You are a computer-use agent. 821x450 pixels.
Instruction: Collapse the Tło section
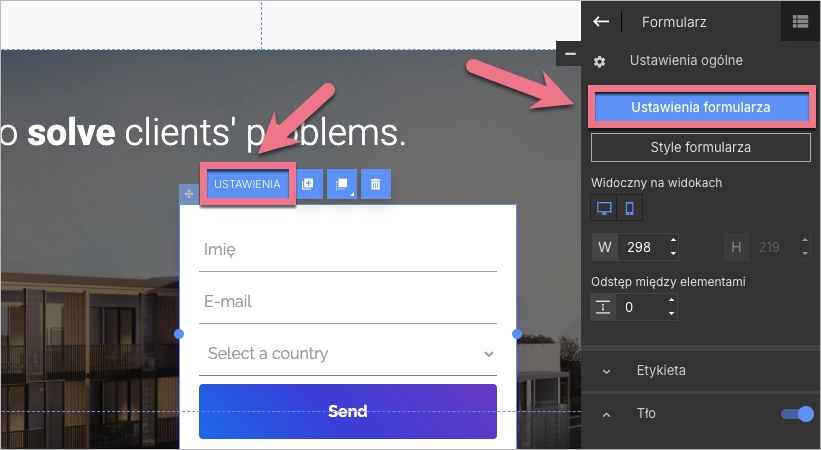tap(607, 413)
